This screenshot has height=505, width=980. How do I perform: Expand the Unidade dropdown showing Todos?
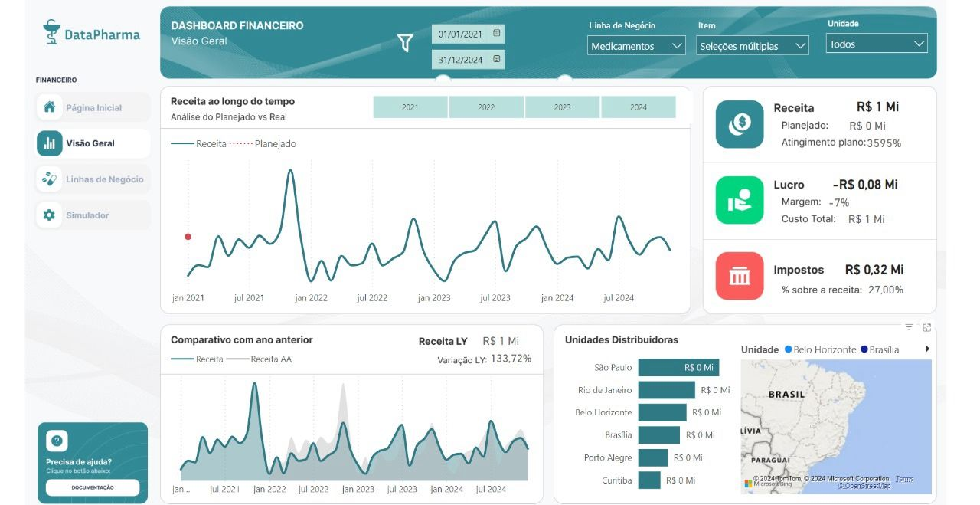pos(877,44)
